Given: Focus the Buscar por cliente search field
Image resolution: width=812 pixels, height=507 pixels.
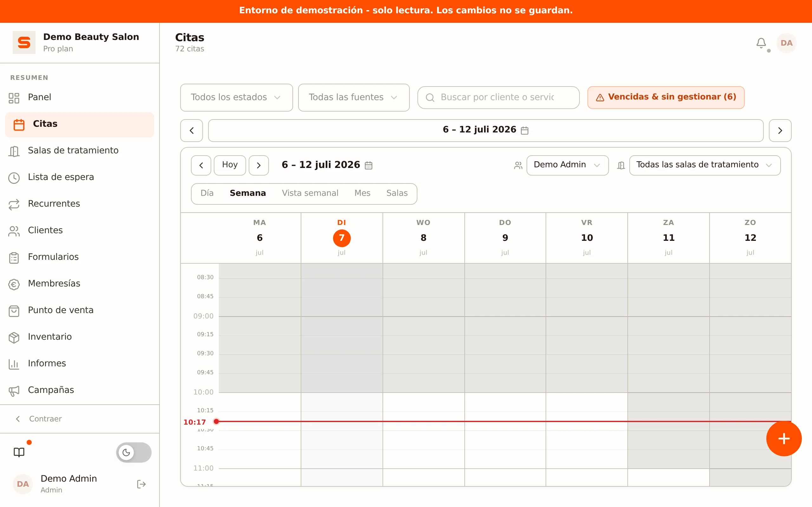Looking at the screenshot, I should click(498, 97).
